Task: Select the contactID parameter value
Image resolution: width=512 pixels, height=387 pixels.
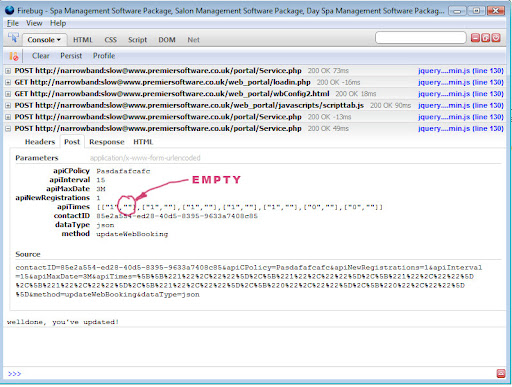Action: [177, 216]
